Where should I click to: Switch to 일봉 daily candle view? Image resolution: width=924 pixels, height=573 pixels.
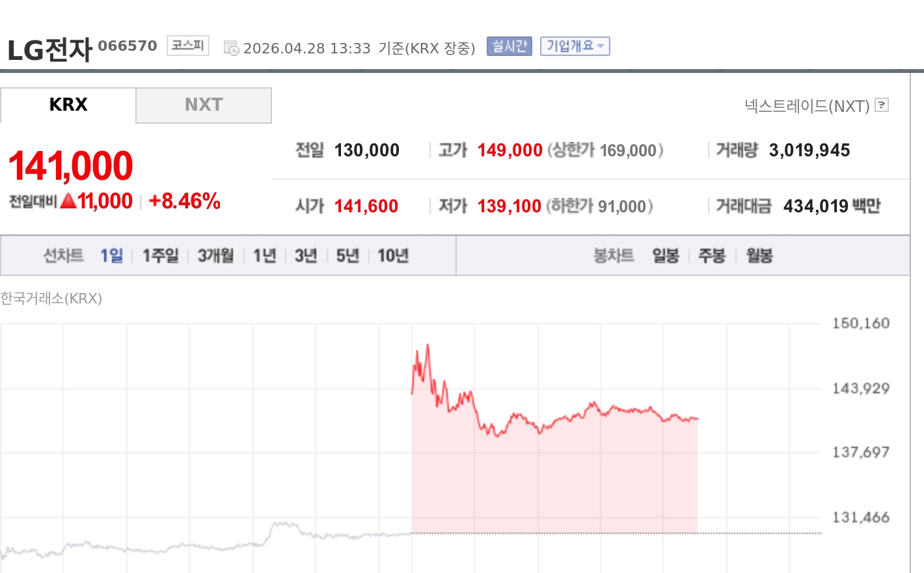665,256
